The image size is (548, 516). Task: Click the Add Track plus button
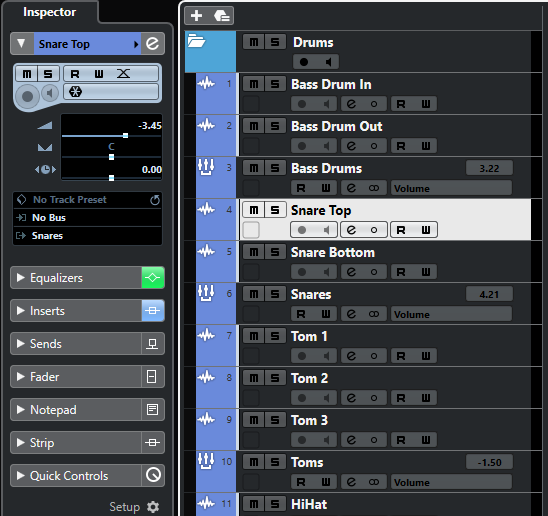click(196, 16)
